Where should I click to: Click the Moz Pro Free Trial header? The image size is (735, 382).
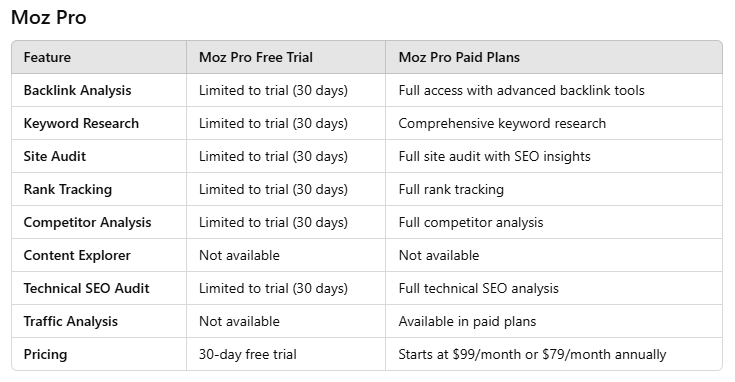pyautogui.click(x=256, y=57)
